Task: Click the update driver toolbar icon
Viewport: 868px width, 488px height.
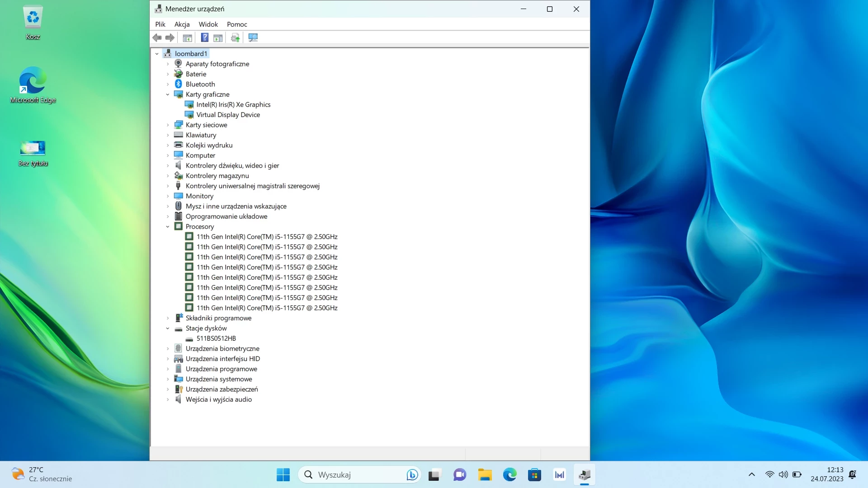Action: (235, 38)
